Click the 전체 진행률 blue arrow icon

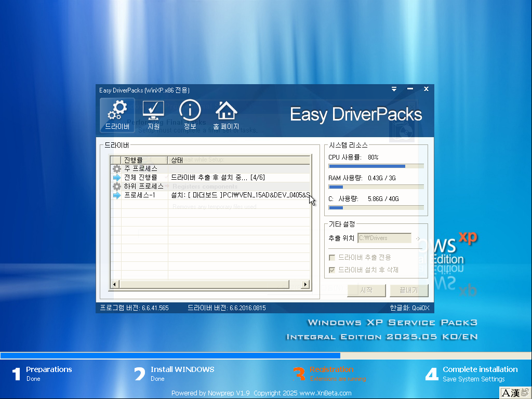click(117, 178)
